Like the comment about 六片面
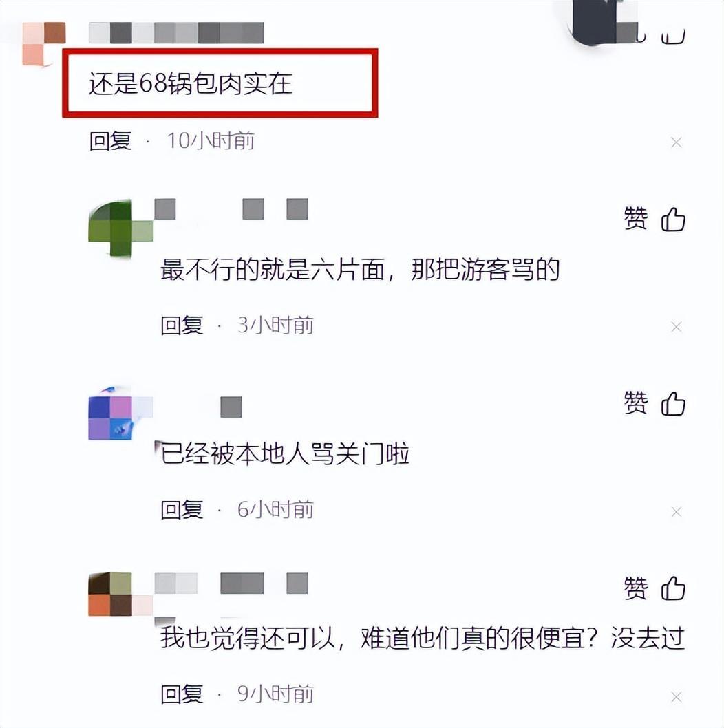The image size is (724, 728). tap(673, 219)
